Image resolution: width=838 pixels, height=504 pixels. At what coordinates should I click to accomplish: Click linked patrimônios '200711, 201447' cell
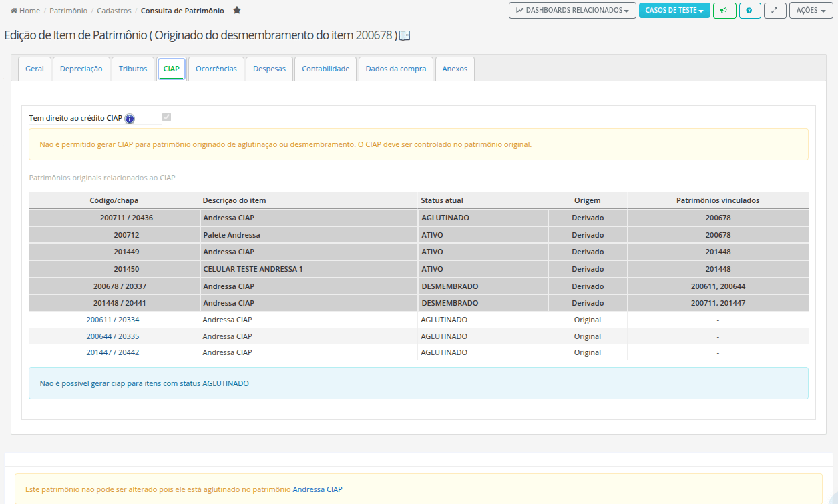point(718,303)
